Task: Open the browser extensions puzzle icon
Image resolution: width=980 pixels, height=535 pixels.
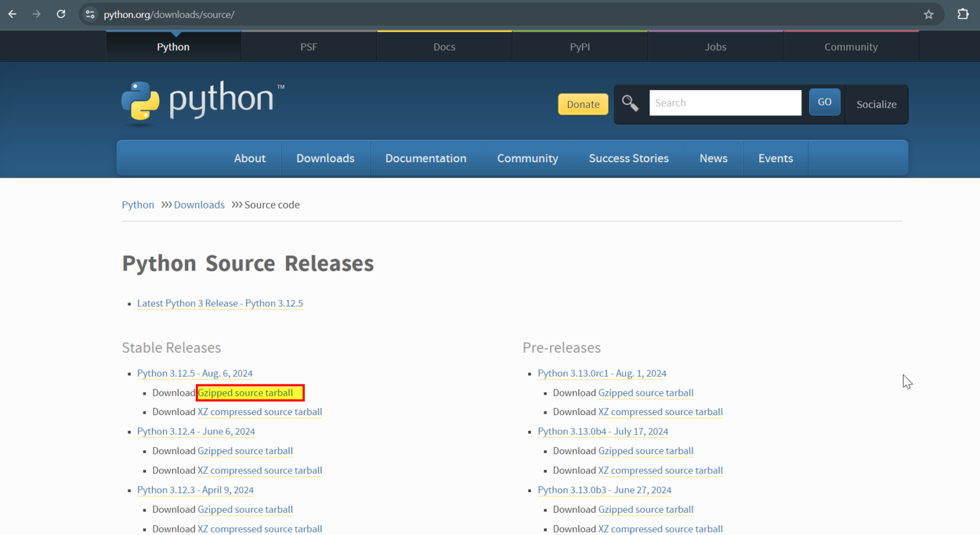Action: click(x=963, y=14)
